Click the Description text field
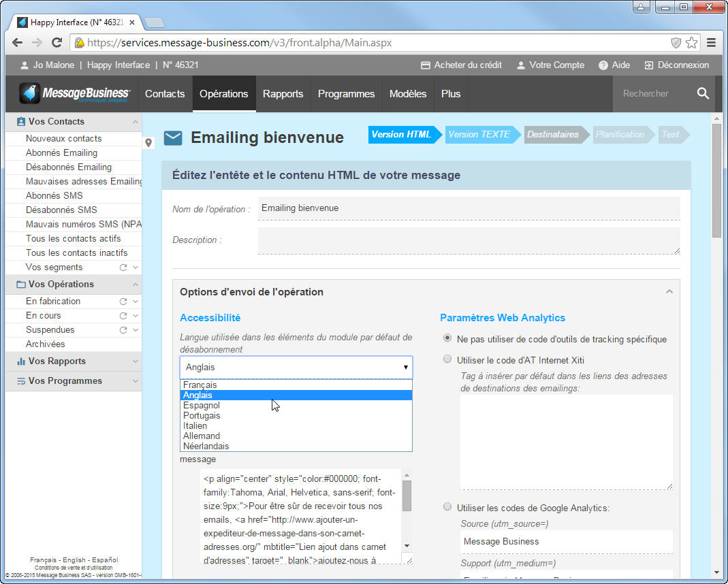728x584 pixels. pyautogui.click(x=469, y=240)
